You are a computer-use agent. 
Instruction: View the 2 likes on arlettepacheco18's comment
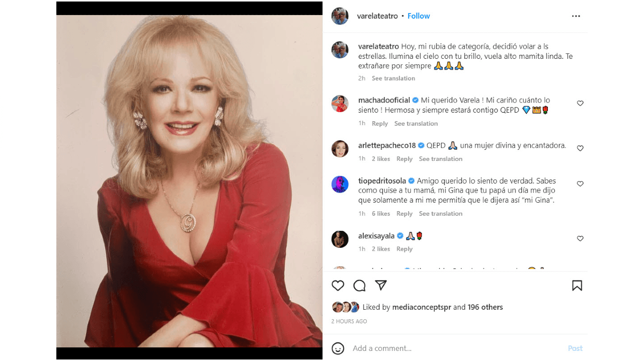click(381, 159)
